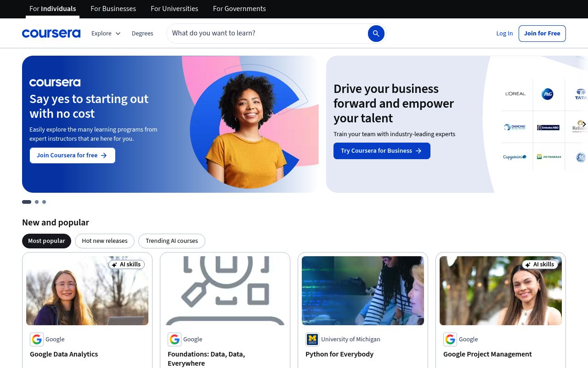The width and height of the screenshot is (588, 368).
Task: Click the Tata logo
Action: (581, 94)
